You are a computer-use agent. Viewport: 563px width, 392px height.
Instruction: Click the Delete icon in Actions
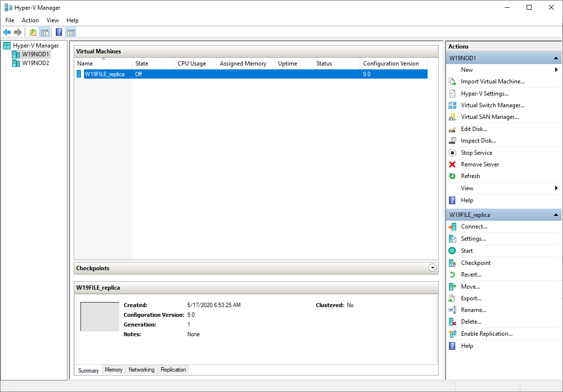(x=452, y=322)
